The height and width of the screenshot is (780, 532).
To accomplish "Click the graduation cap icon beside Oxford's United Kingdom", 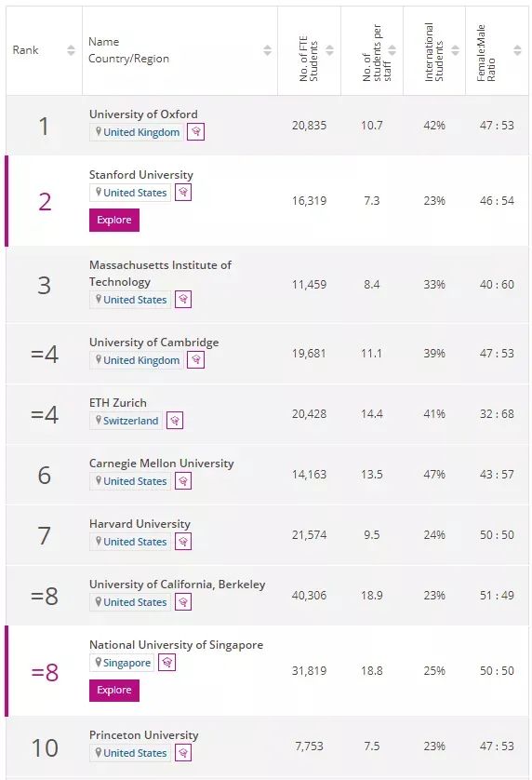I will pyautogui.click(x=196, y=132).
